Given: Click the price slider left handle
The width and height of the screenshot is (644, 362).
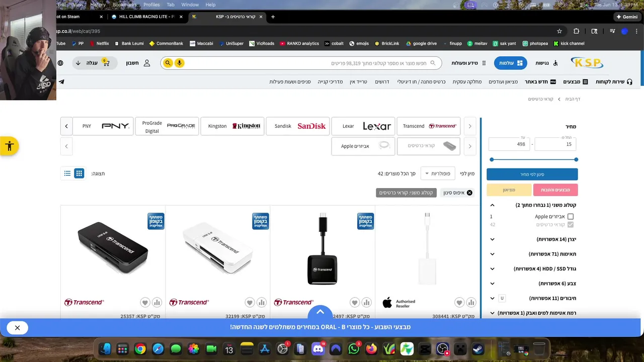Looking at the screenshot, I should tap(492, 159).
